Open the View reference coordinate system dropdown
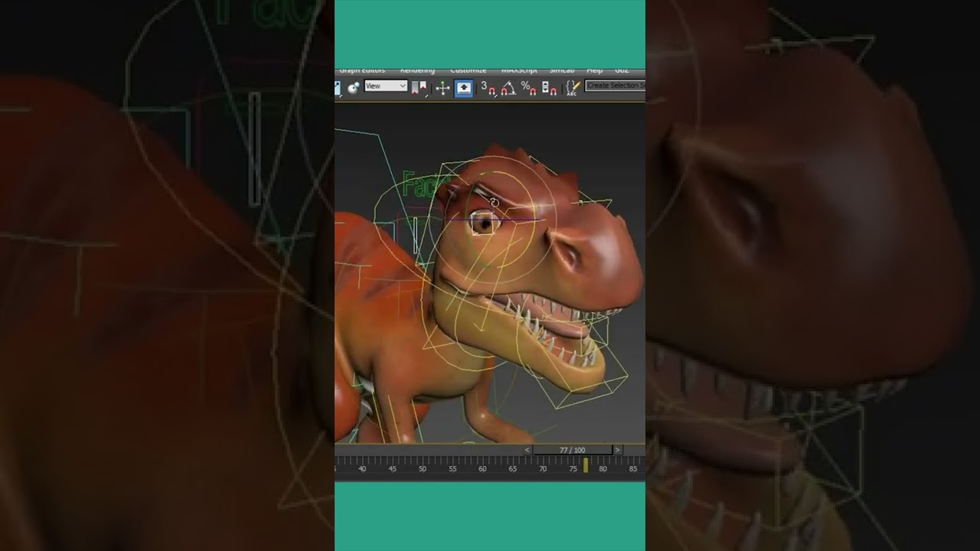 pos(386,86)
